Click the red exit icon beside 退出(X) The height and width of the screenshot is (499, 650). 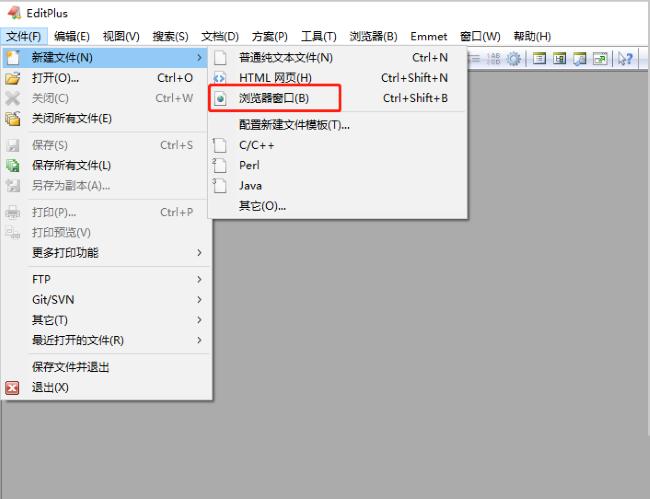tap(13, 388)
